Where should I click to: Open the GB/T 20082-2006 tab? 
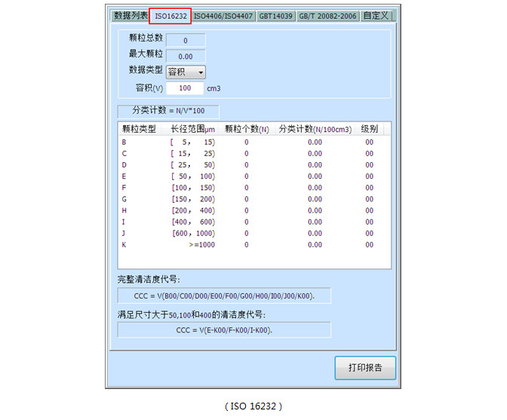(327, 16)
